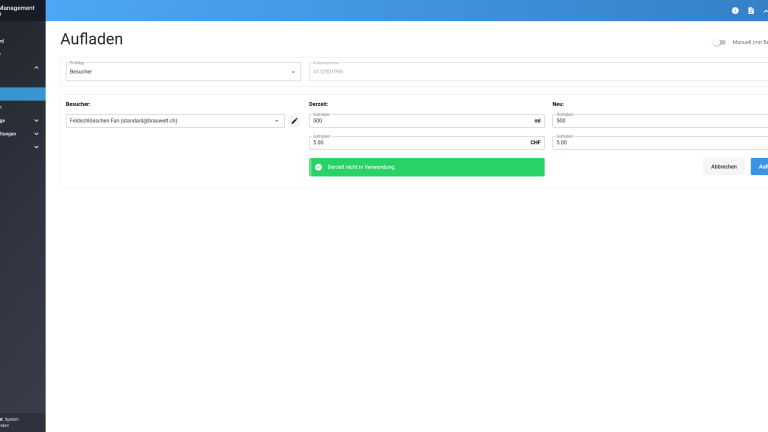Collapse the expanded sidebar section via up chevron

pos(36,67)
